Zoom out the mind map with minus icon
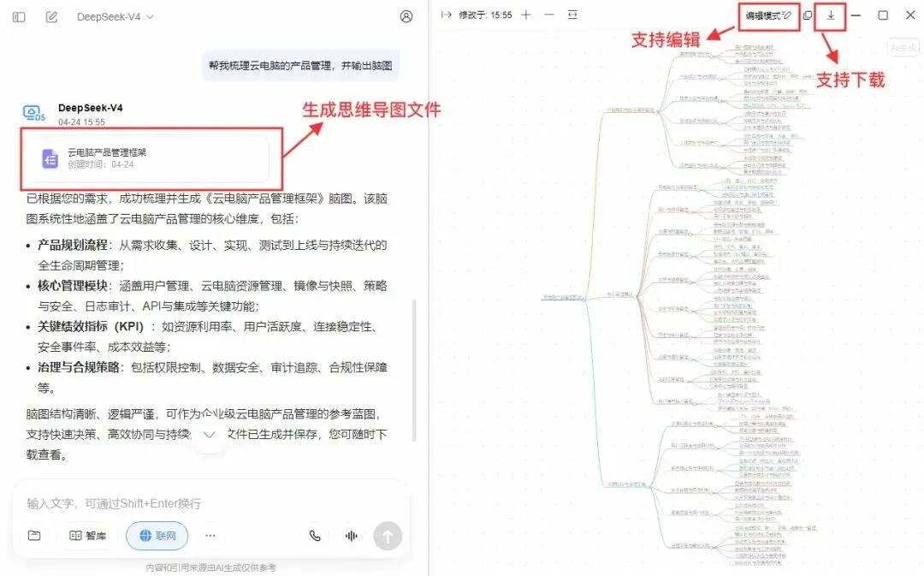 (x=549, y=15)
